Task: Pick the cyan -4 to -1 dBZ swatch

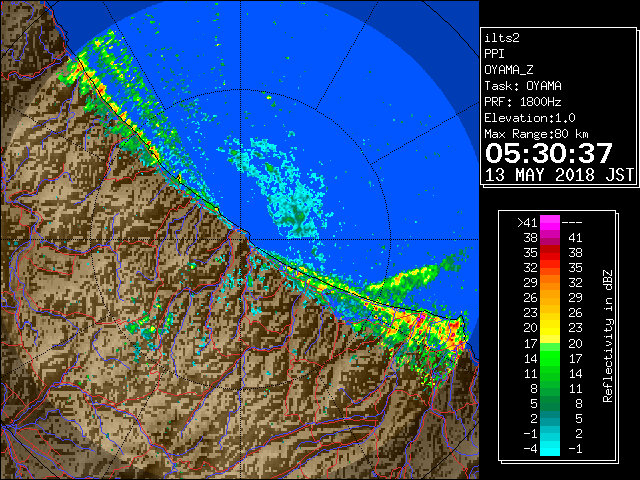Action: [x=550, y=449]
